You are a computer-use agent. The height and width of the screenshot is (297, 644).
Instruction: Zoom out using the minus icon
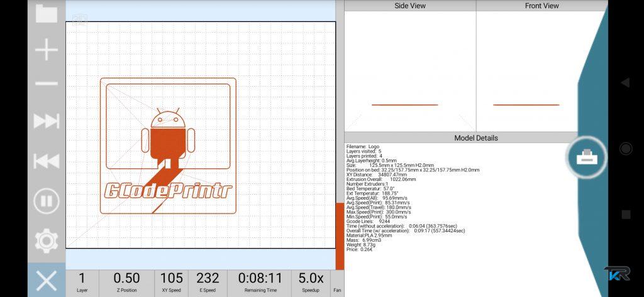tap(47, 84)
